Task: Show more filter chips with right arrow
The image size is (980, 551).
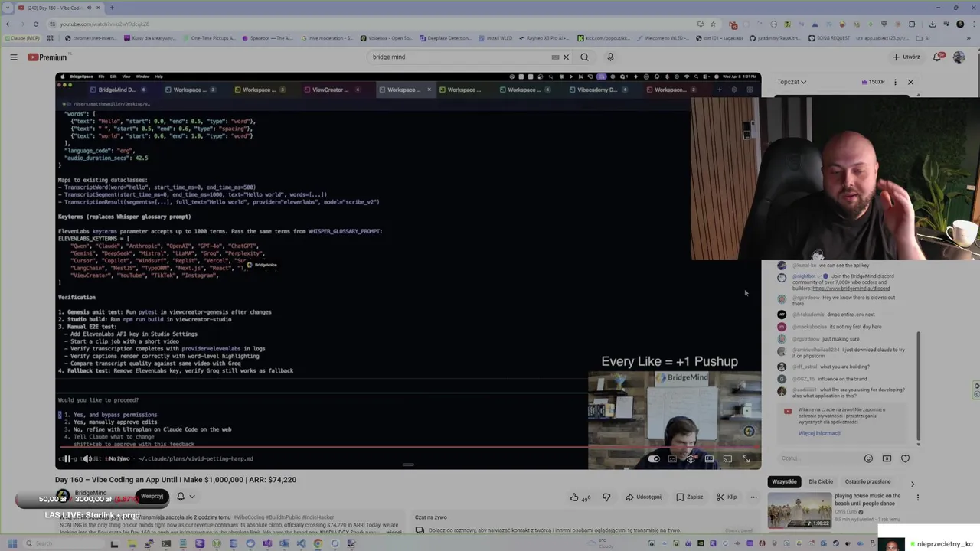Action: tap(912, 484)
